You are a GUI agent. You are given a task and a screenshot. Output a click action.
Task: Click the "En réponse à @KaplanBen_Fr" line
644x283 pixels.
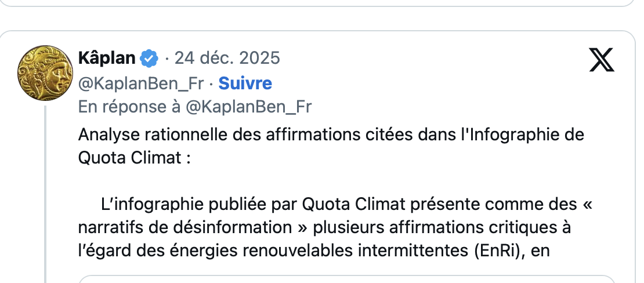(x=195, y=107)
